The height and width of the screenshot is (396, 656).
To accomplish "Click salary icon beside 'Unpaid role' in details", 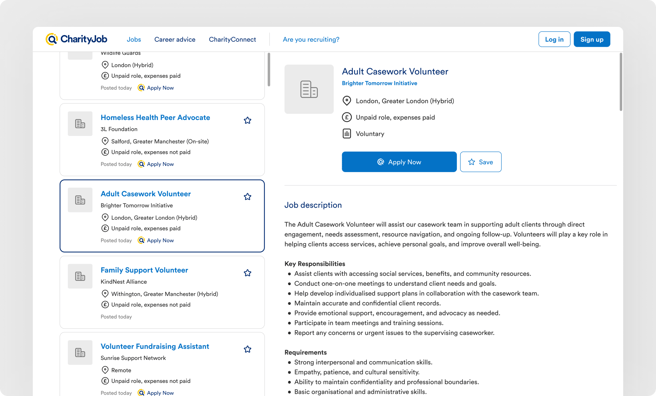I will tap(346, 117).
